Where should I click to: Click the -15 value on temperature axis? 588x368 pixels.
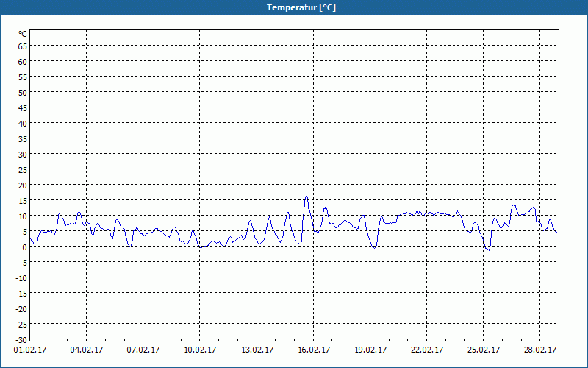click(20, 293)
